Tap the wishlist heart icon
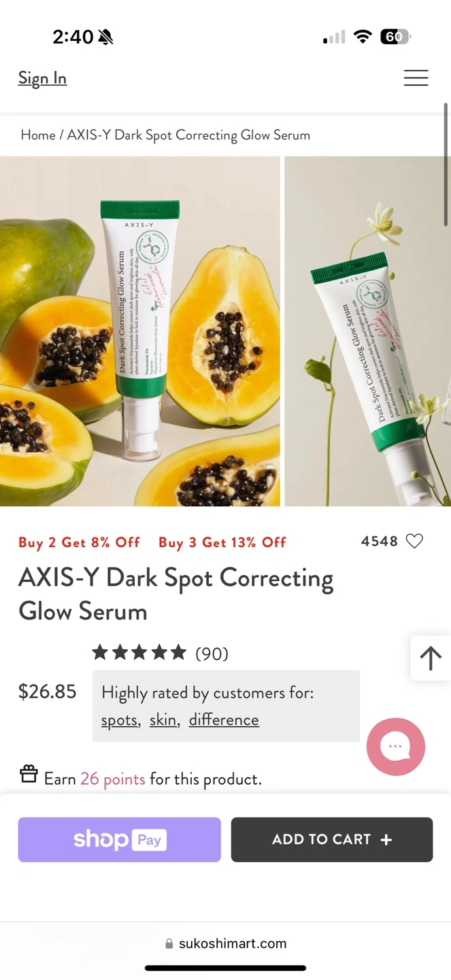The image size is (451, 980). pos(414,541)
